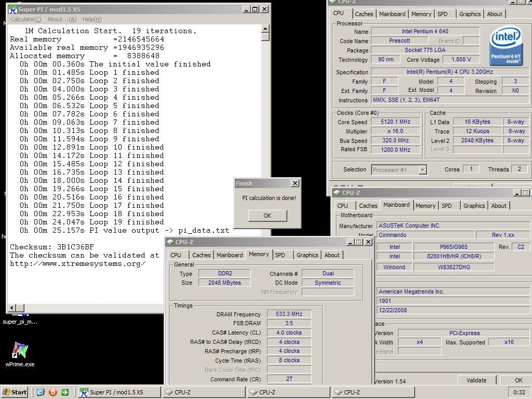Screen dimensions: 532x399
Task: Switch to About tab in mainboard CPU-Z window
Action: (x=498, y=206)
